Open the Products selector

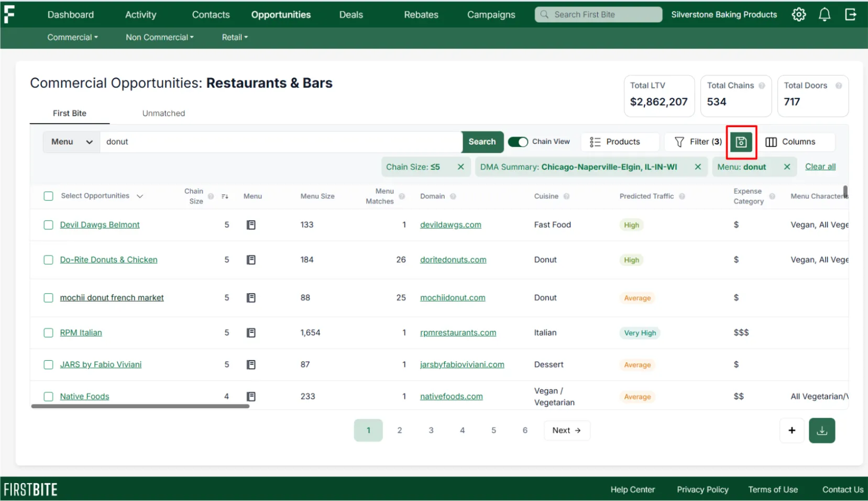pyautogui.click(x=620, y=142)
